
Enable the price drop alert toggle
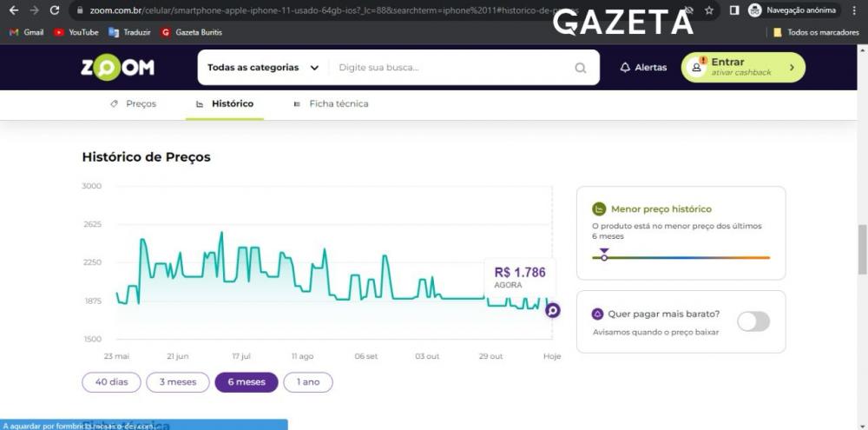pyautogui.click(x=753, y=321)
